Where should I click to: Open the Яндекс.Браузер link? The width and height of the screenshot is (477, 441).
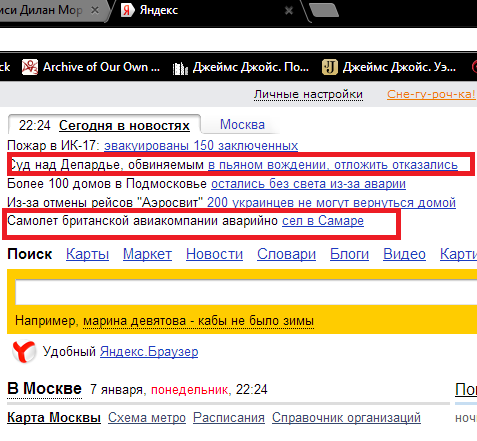pyautogui.click(x=149, y=352)
